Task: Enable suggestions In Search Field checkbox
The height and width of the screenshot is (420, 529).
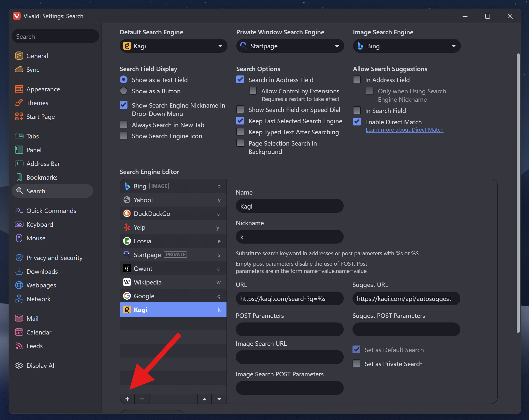Action: (357, 111)
